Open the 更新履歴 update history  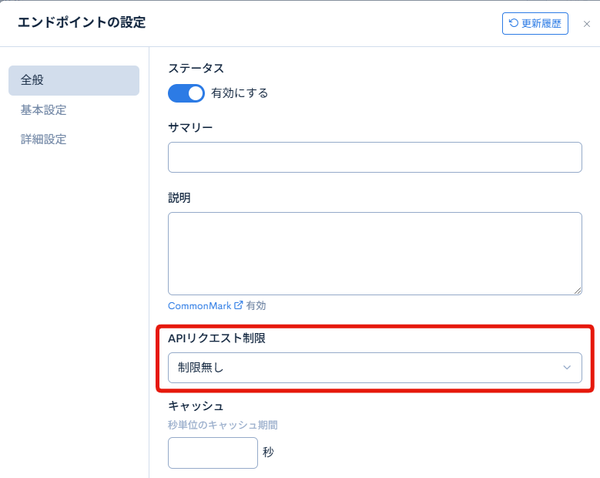(535, 23)
